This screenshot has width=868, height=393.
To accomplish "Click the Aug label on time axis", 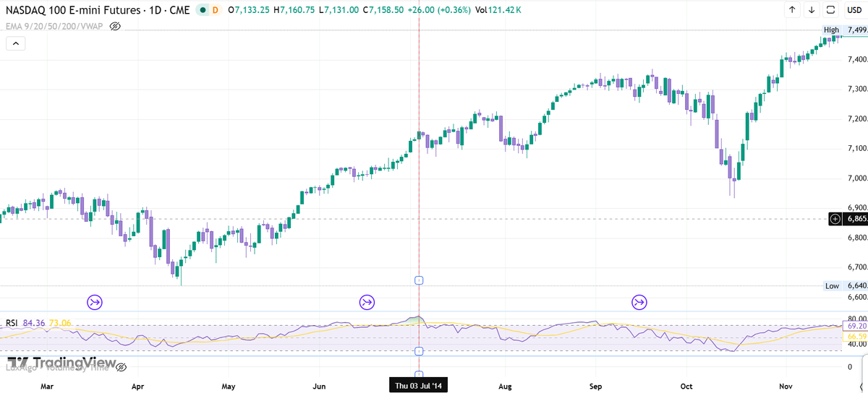I will [506, 386].
